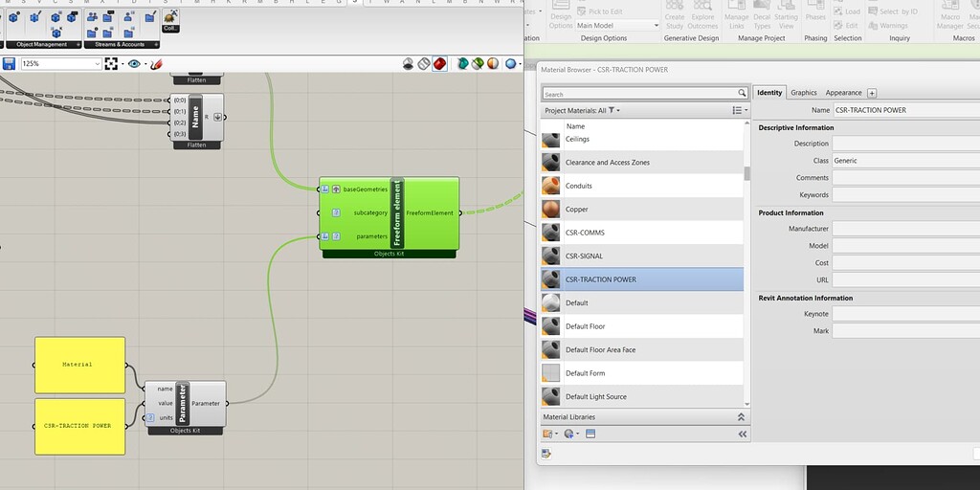Viewport: 980px width, 490px height.
Task: Click the down-arrow icon on Name component output
Action: [217, 117]
